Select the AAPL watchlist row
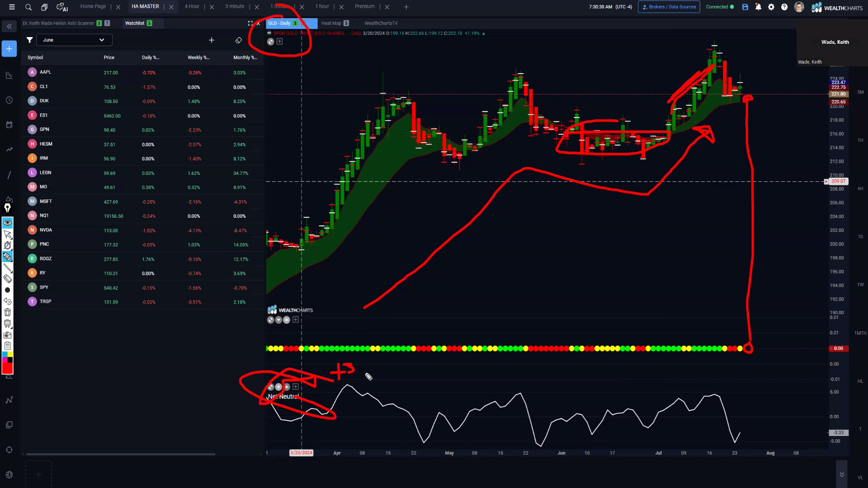The height and width of the screenshot is (488, 868). [142, 72]
